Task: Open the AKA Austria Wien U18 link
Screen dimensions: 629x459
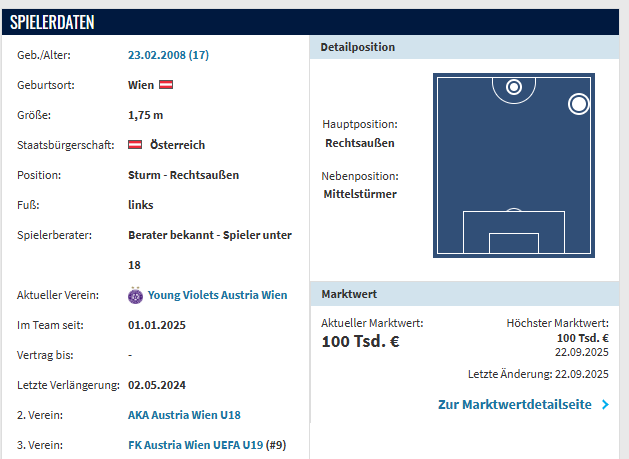Action: pyautogui.click(x=184, y=415)
